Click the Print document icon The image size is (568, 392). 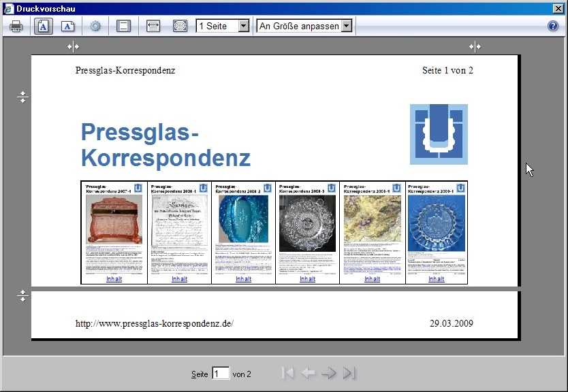(16, 26)
